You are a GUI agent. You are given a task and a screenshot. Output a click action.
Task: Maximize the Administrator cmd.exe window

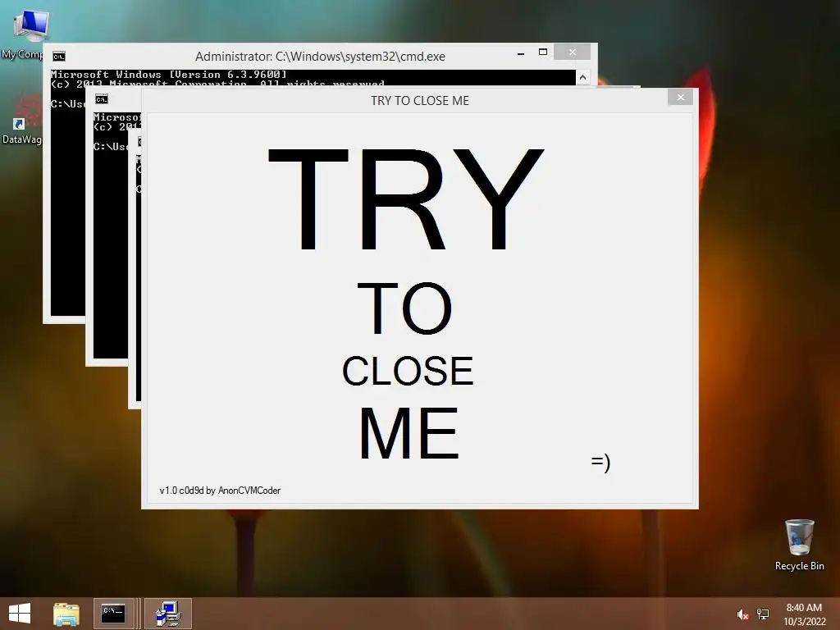[x=543, y=52]
